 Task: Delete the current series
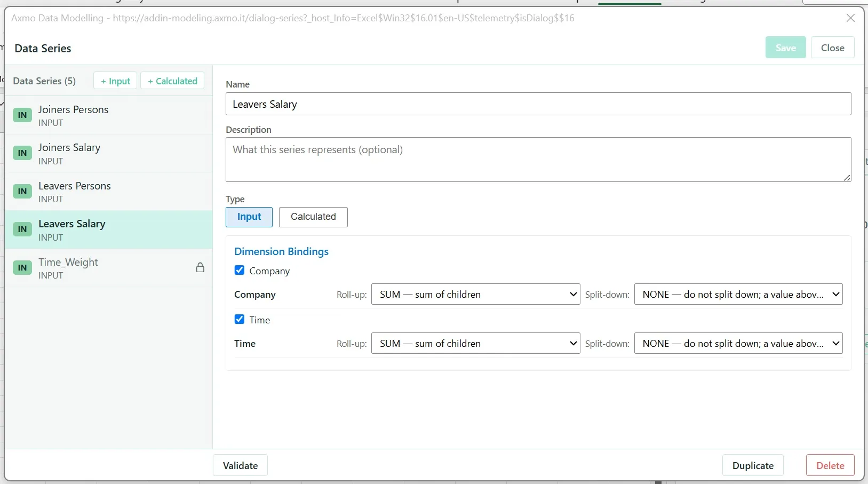pos(830,465)
